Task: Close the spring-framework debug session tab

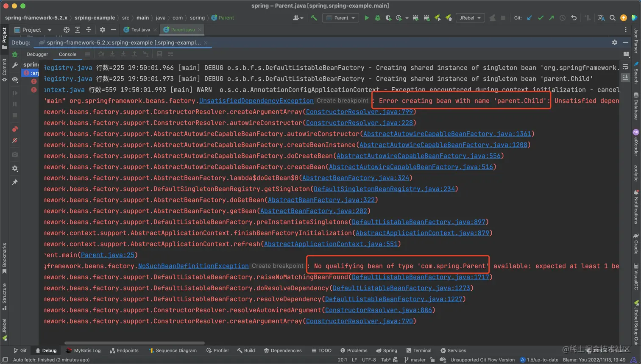Action: pyautogui.click(x=206, y=43)
